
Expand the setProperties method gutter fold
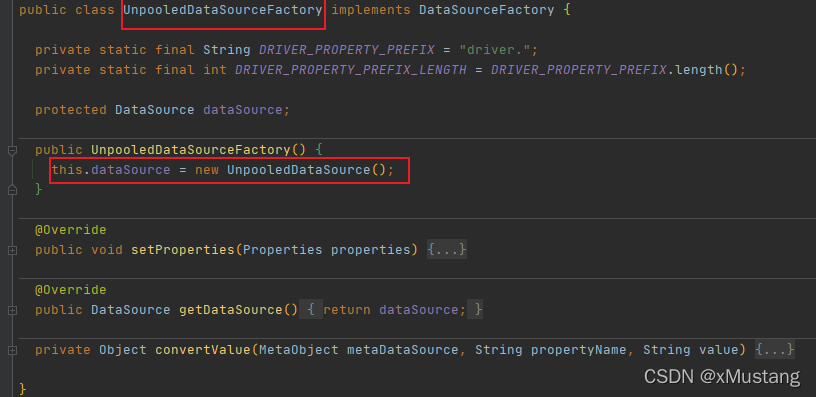[x=12, y=250]
